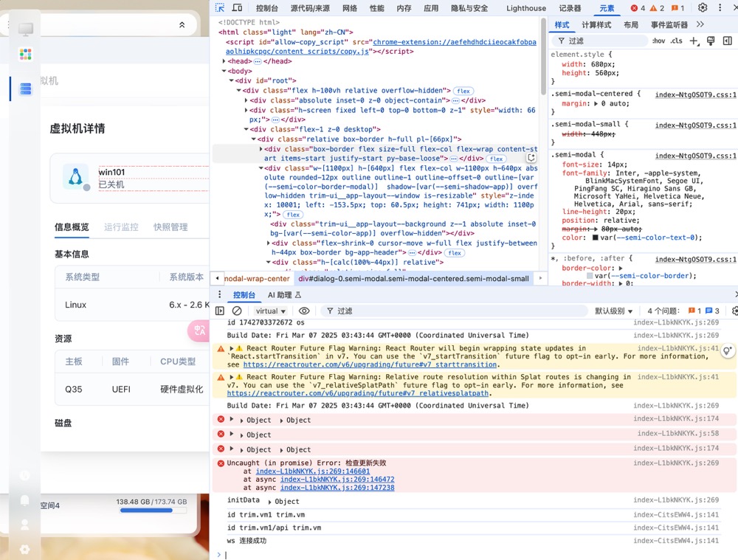This screenshot has height=560, width=738.
Task: Toggle the .cls element classes panel
Action: (x=677, y=41)
